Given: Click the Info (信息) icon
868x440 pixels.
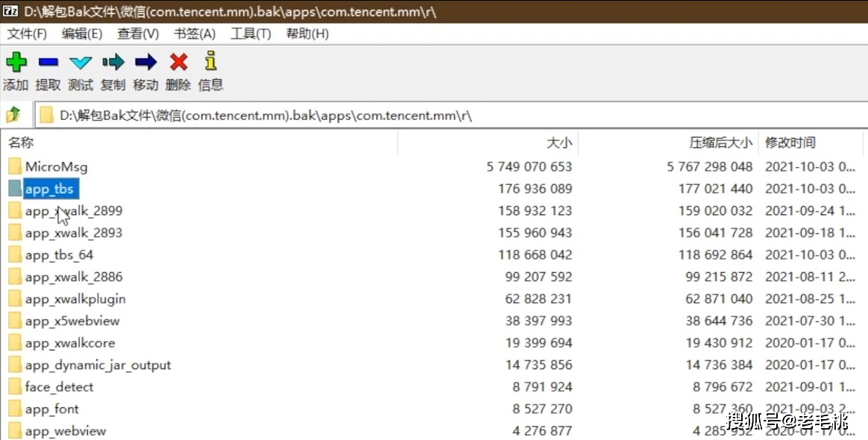Looking at the screenshot, I should tap(210, 61).
